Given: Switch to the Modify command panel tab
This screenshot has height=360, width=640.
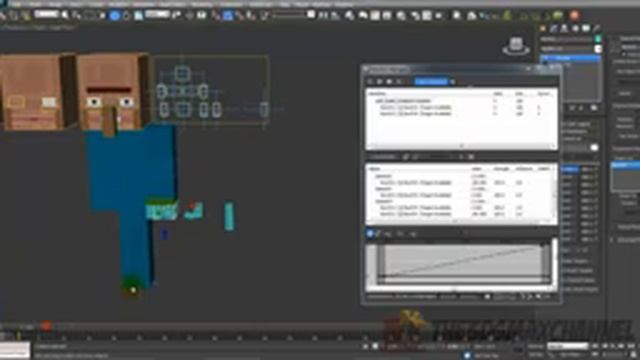Looking at the screenshot, I should click(553, 29).
